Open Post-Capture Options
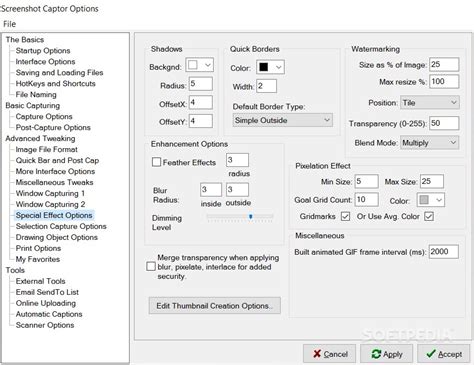This screenshot has height=365, width=474. (x=53, y=128)
